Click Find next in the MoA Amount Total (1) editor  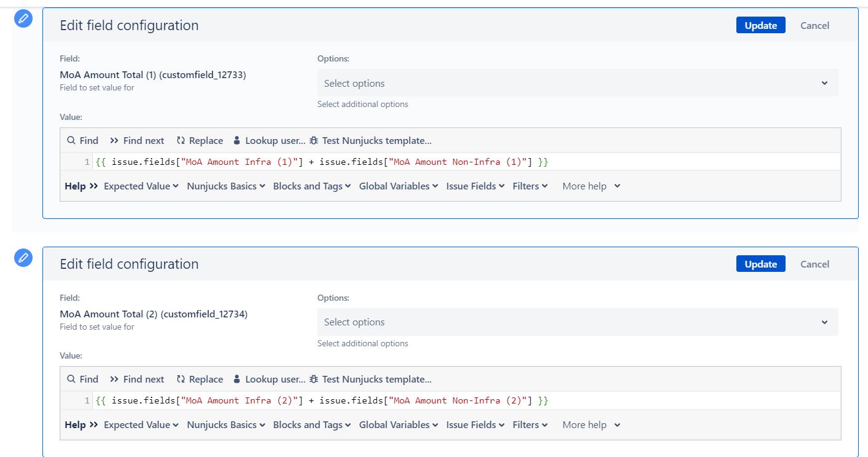[x=137, y=140]
